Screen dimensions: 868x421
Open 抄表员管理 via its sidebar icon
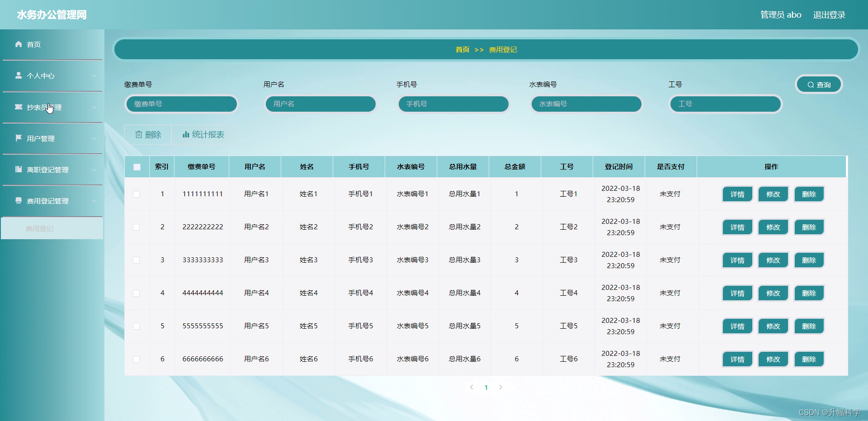pos(19,107)
